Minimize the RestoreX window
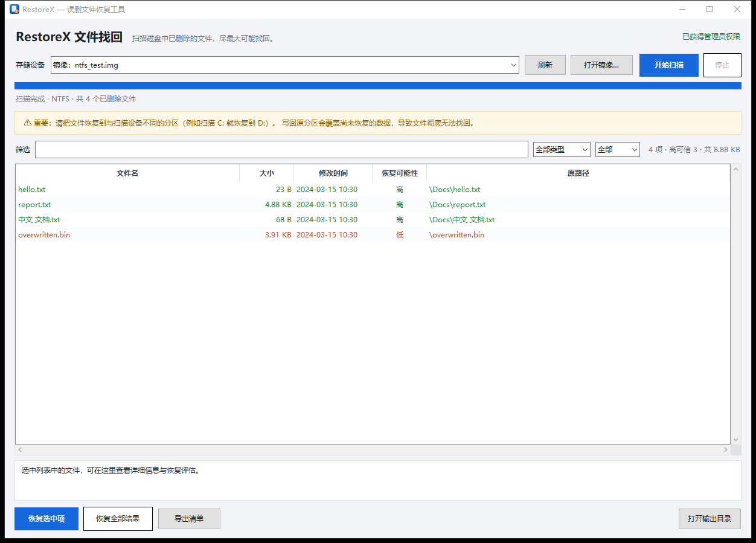 pyautogui.click(x=682, y=9)
